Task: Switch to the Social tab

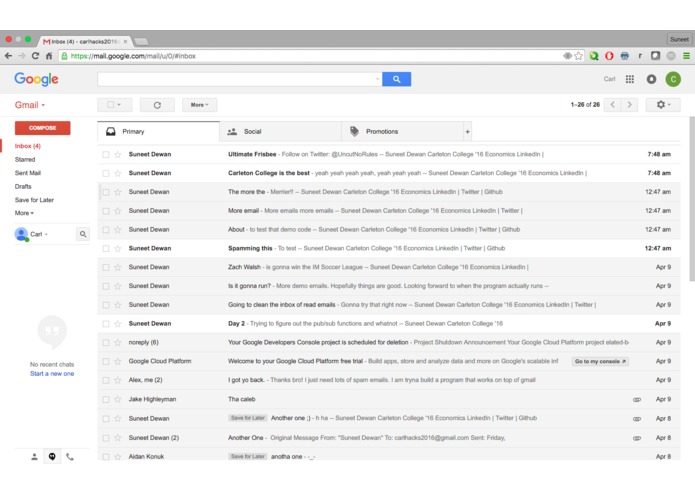Action: point(280,132)
